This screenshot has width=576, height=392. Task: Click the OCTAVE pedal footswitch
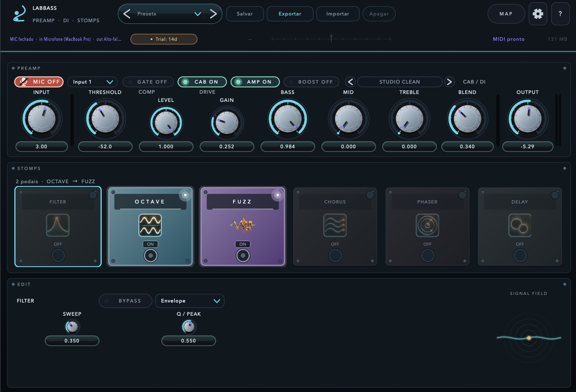[x=150, y=256]
